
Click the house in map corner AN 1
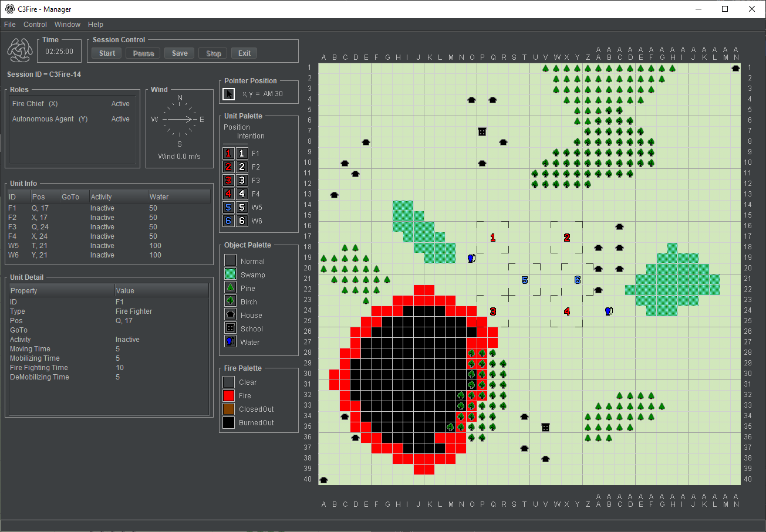(735, 68)
